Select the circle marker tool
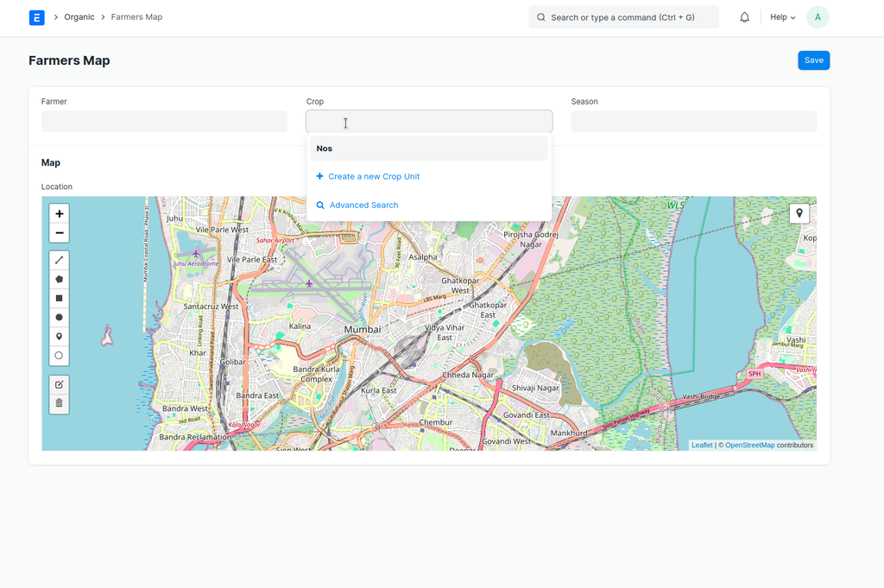 click(x=59, y=356)
